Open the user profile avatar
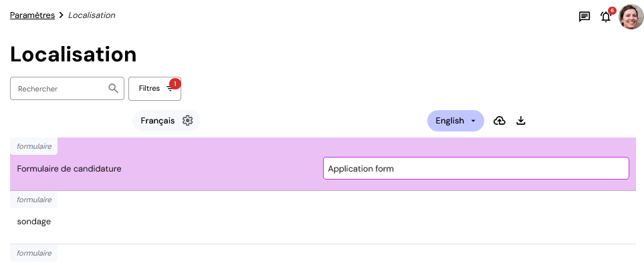Screen dimensions: 644x265 point(631,17)
